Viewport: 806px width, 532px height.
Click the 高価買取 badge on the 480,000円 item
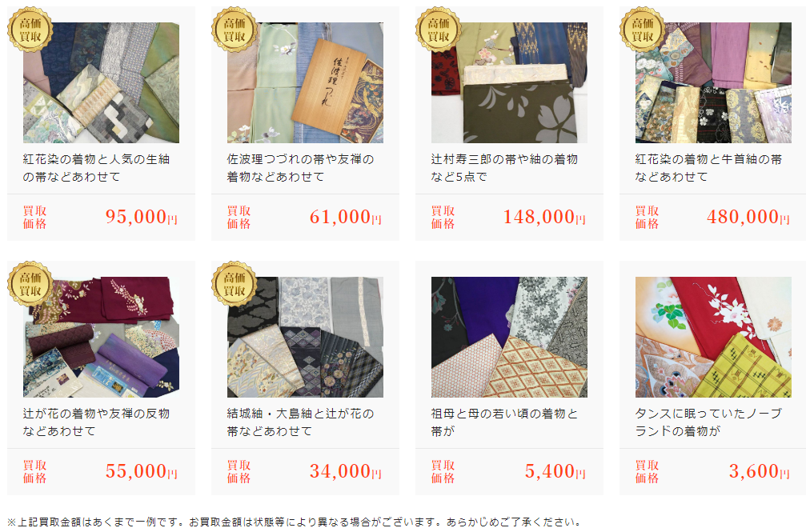coord(643,30)
